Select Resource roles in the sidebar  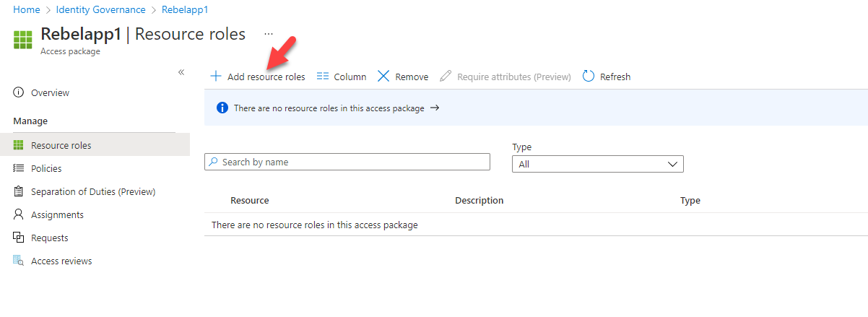point(95,145)
